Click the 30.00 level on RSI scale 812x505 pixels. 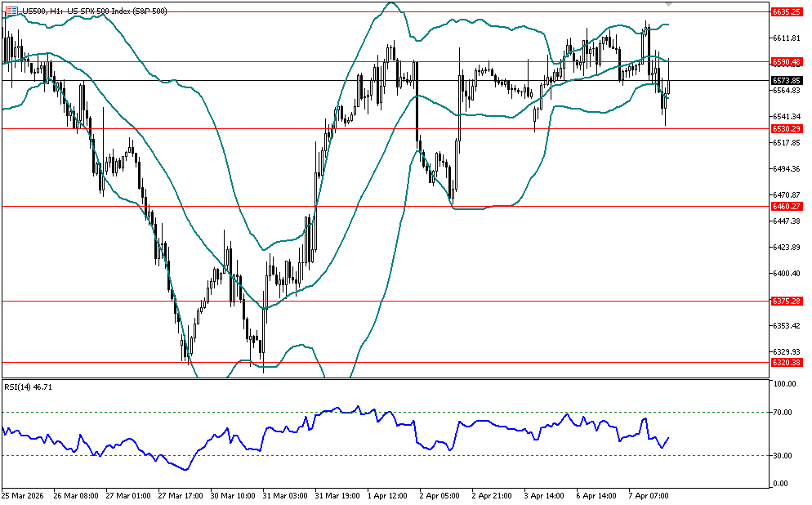(784, 455)
